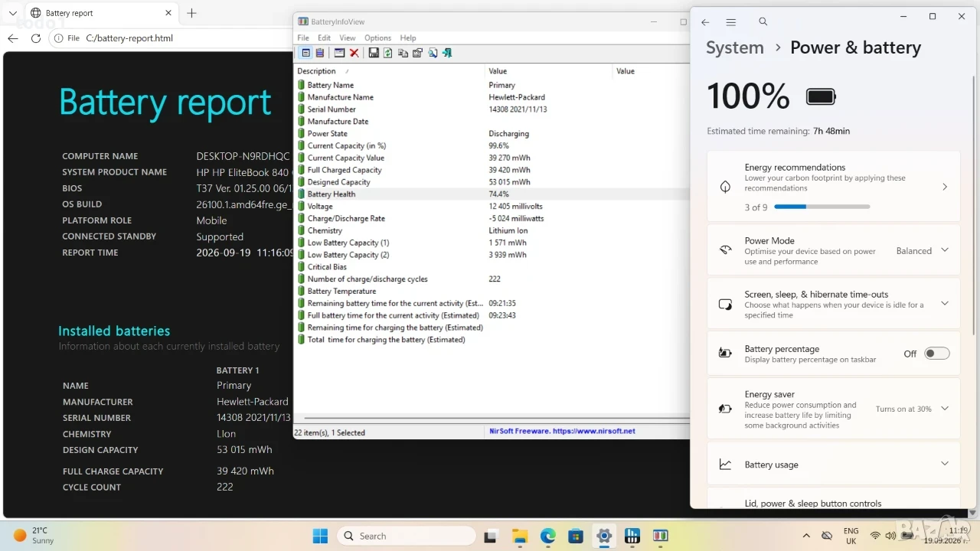Toggle Battery percentage switch on
The image size is (980, 551).
[x=937, y=354]
